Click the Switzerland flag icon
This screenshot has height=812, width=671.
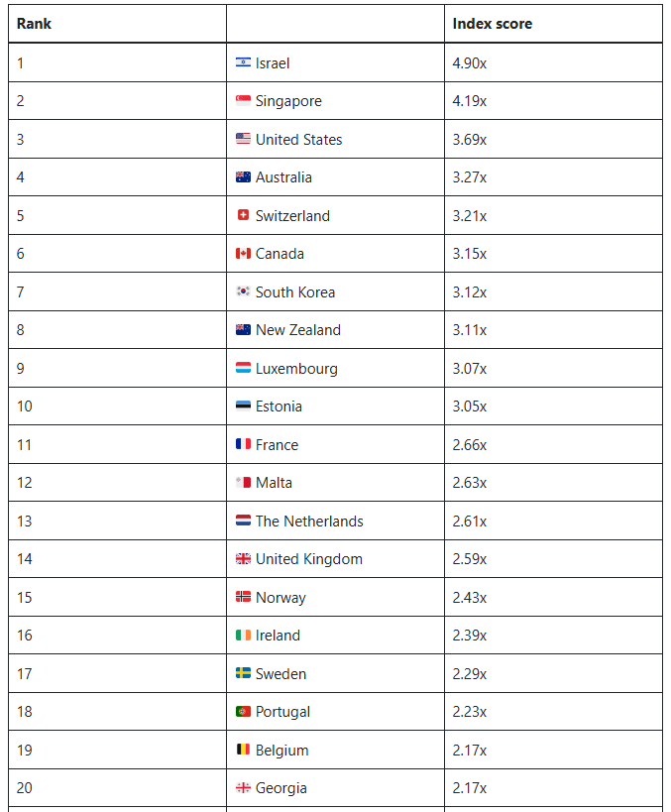click(x=243, y=215)
